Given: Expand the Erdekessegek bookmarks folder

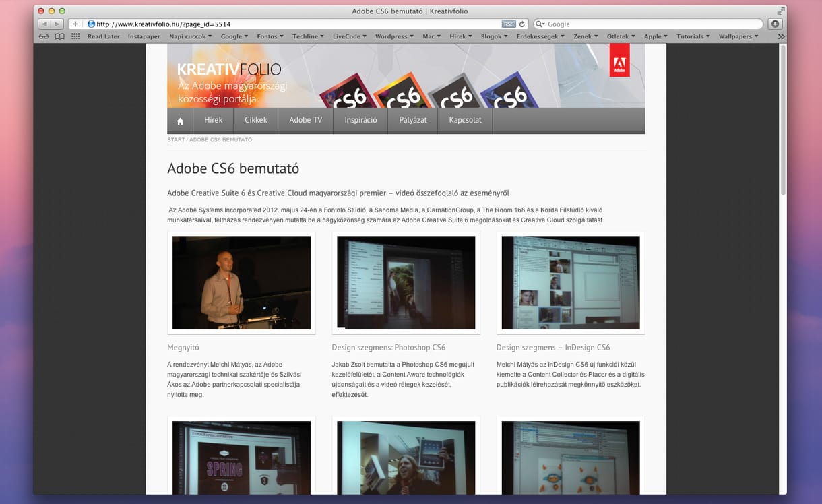Looking at the screenshot, I should pos(541,36).
